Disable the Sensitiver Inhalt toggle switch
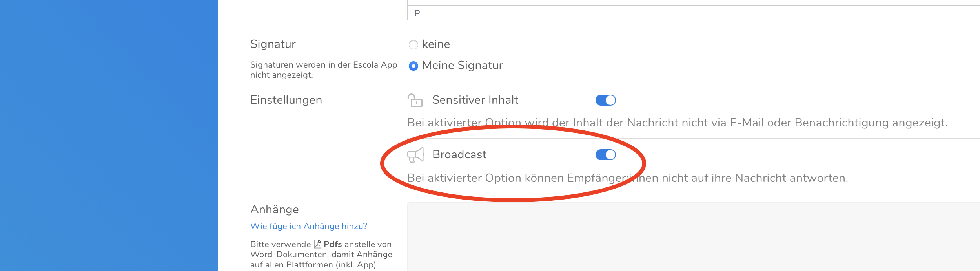Image resolution: width=980 pixels, height=271 pixels. tap(605, 101)
